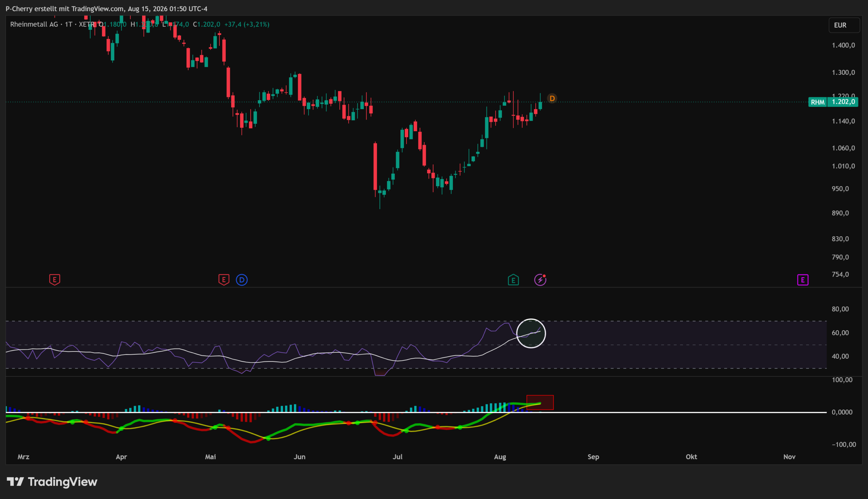Click the 'Apr' label on the time axis
Screen dimensions: 868x499
click(x=121, y=457)
